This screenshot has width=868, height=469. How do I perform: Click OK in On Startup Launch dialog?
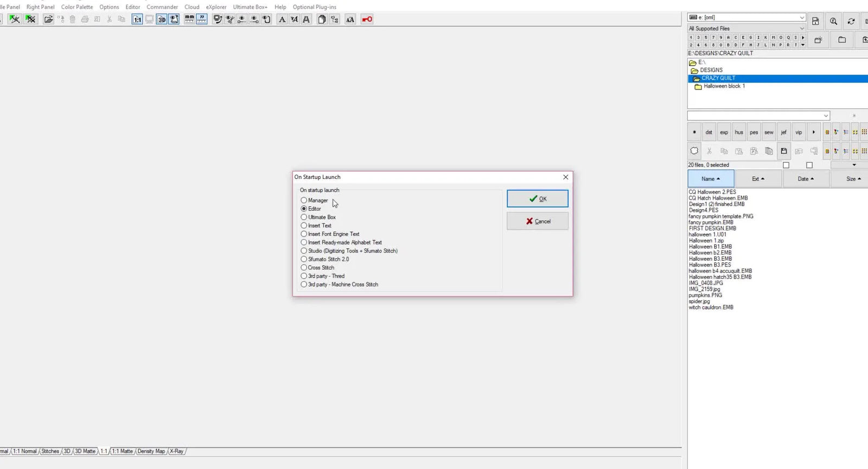point(538,198)
